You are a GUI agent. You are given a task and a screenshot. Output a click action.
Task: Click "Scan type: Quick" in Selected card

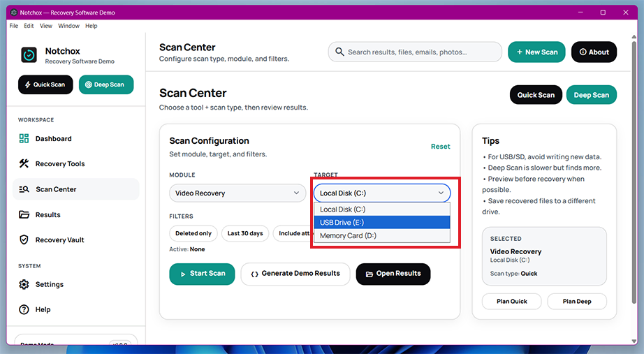513,274
